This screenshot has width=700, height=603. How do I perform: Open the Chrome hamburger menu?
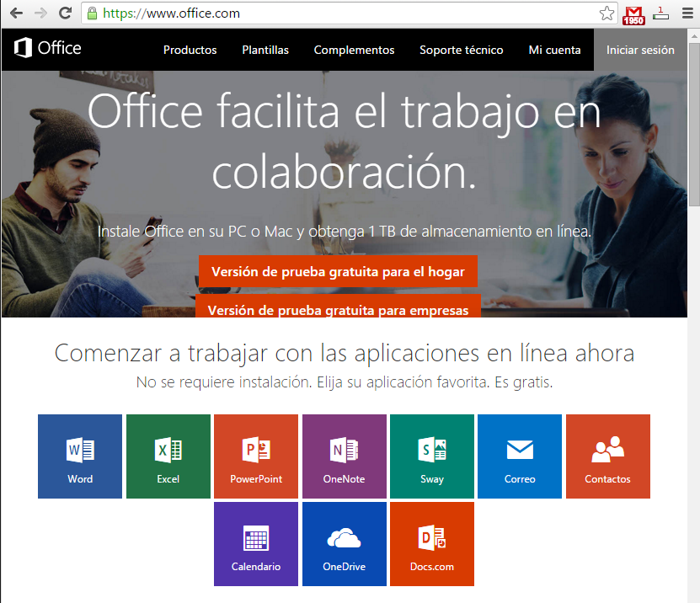coord(687,13)
